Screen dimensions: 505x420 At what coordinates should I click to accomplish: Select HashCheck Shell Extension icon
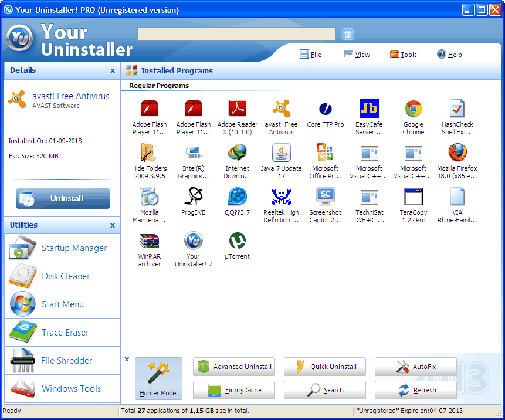pos(457,109)
